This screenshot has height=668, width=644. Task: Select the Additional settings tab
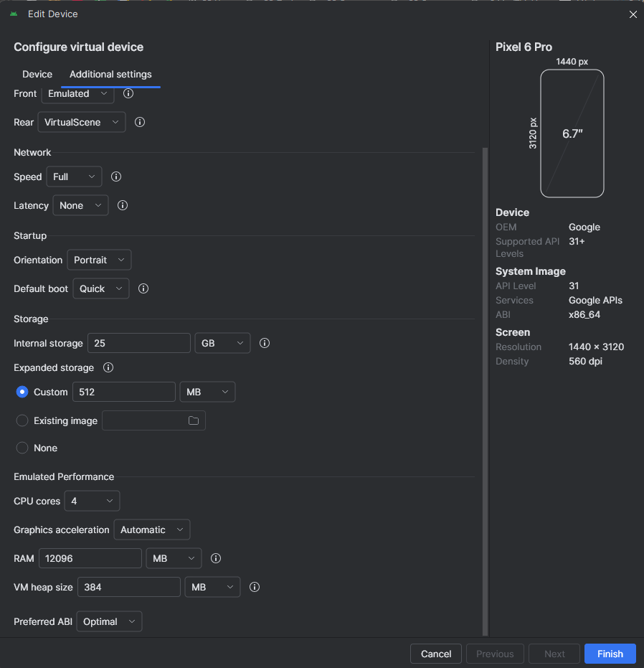coord(110,74)
